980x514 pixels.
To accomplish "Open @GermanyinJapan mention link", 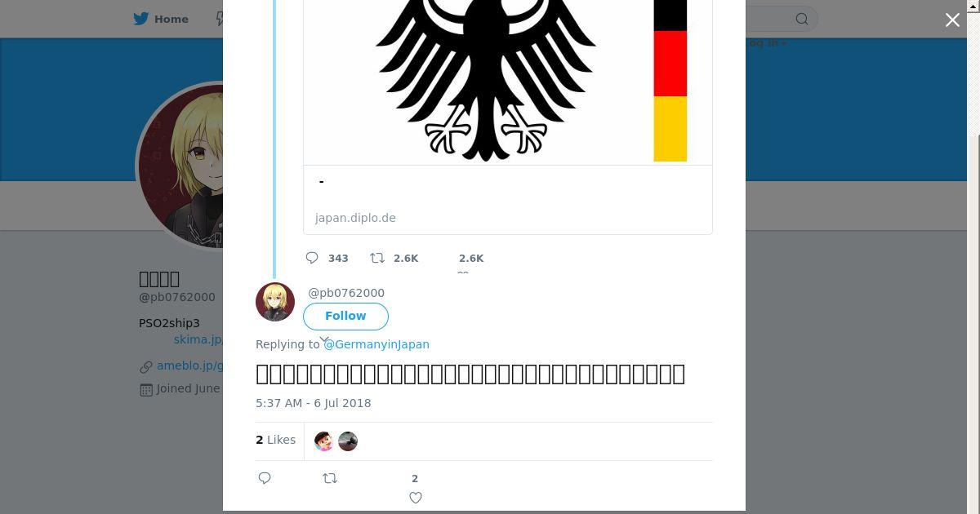I will pyautogui.click(x=376, y=344).
